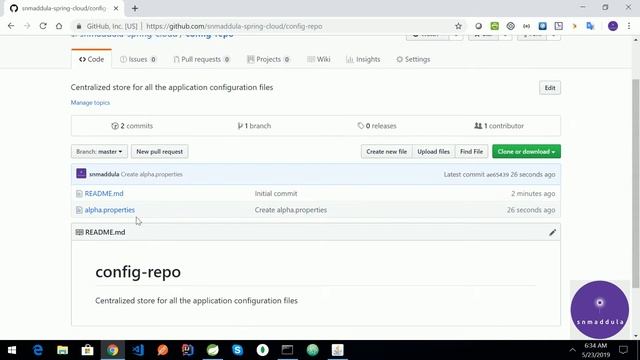The image size is (640, 360).
Task: Open the Chrome profile avatar
Action: click(613, 26)
